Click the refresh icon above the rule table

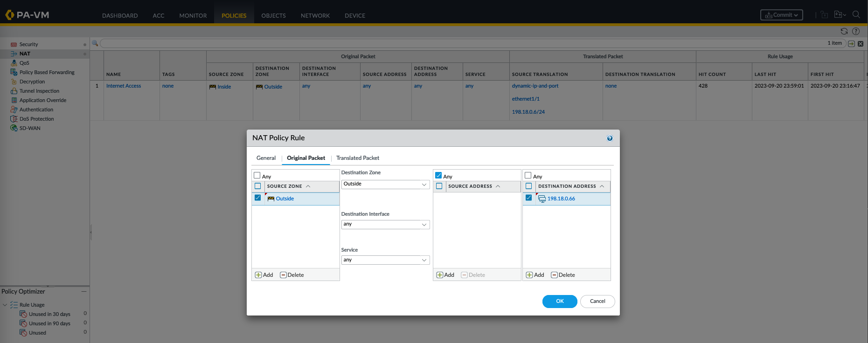coord(844,31)
